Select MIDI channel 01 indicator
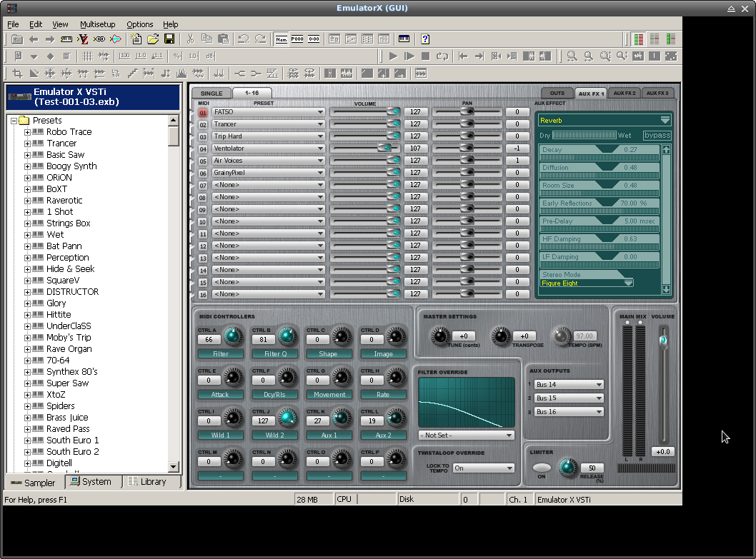The image size is (756, 559). pos(203,112)
